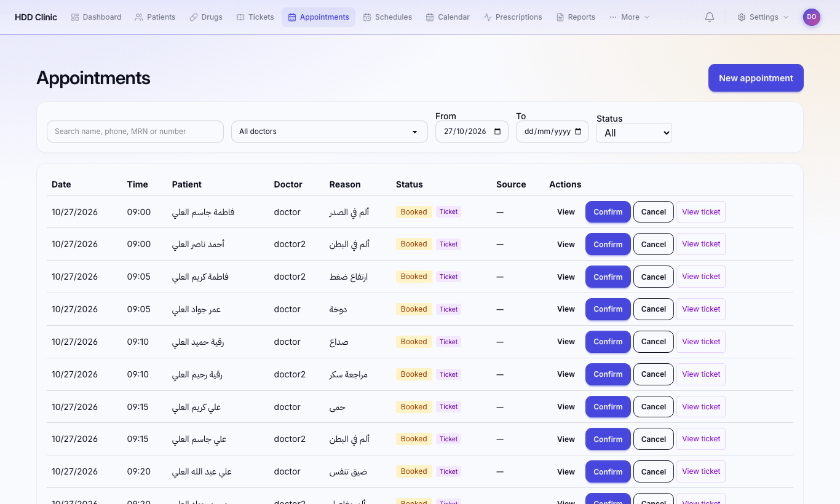Click the Date column header
The height and width of the screenshot is (504, 840).
click(x=61, y=184)
